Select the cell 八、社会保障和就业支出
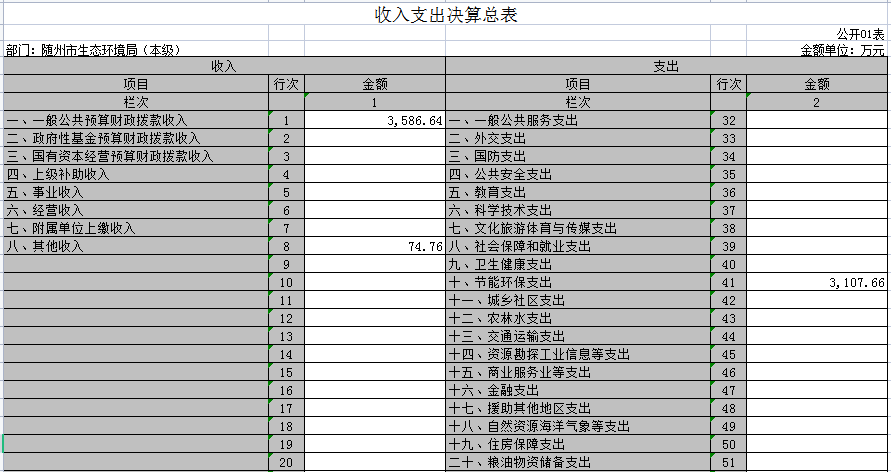Viewport: 891px width, 472px height. click(578, 247)
